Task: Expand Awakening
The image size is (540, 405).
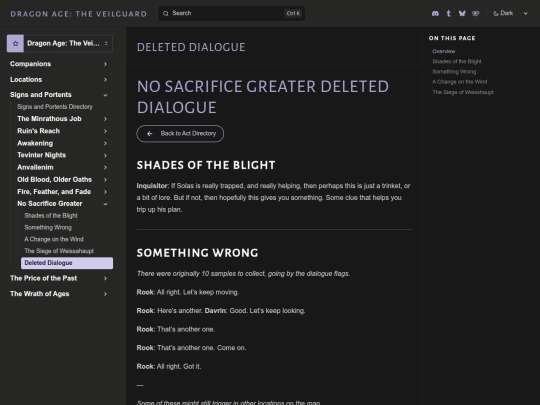Action: click(x=105, y=143)
